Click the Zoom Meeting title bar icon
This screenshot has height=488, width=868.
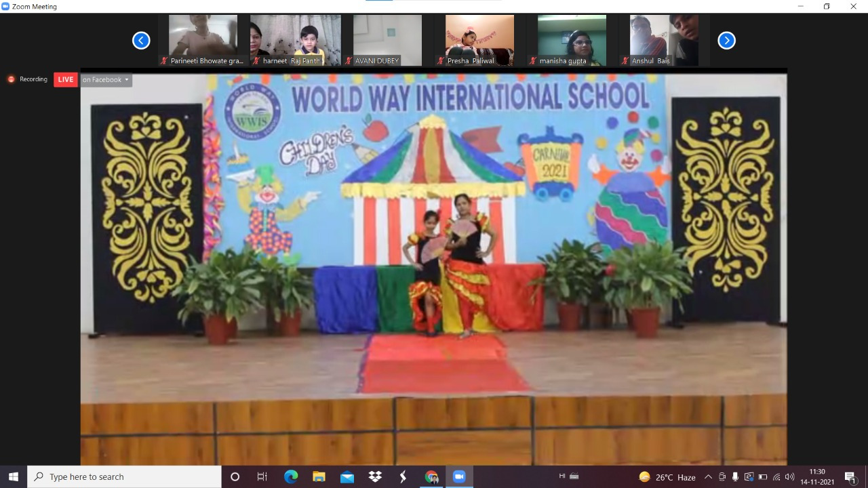(x=6, y=6)
